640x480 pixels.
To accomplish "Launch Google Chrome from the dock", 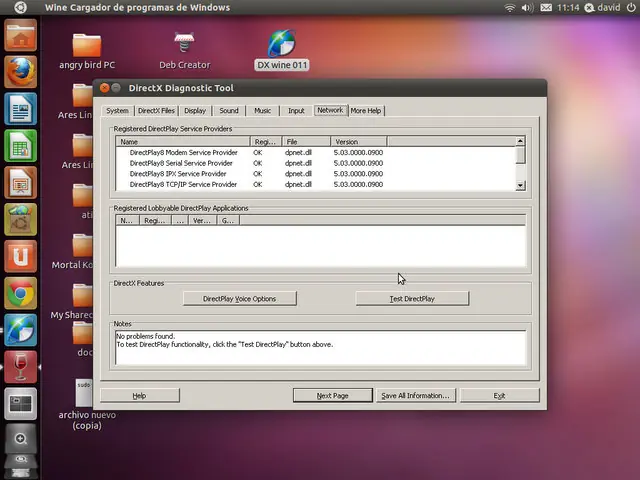I will click(x=20, y=293).
